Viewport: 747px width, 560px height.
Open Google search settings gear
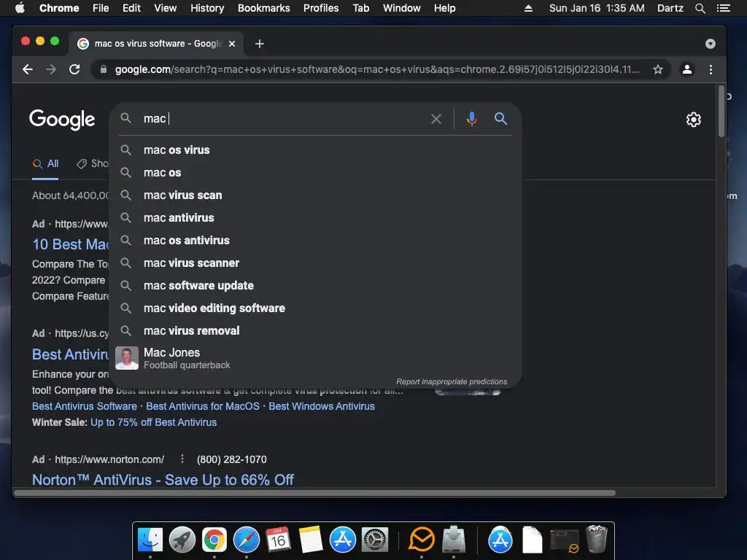(x=693, y=120)
